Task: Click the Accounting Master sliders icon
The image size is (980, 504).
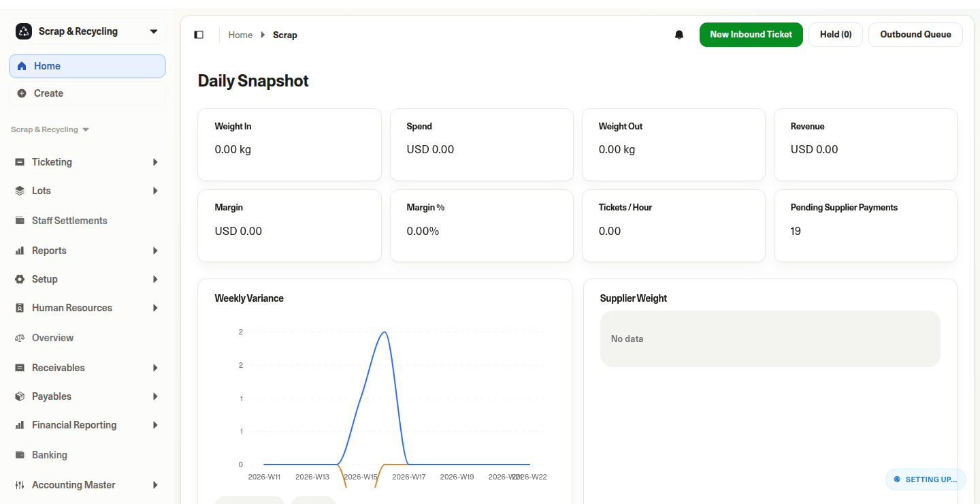Action: point(20,485)
